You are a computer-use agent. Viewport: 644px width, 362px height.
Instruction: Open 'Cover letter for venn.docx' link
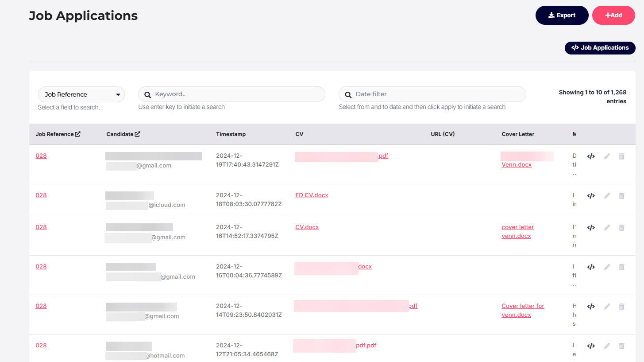(523, 311)
